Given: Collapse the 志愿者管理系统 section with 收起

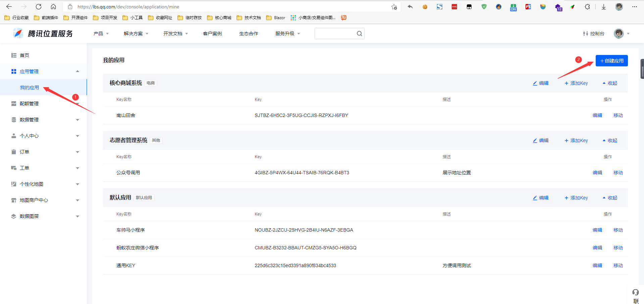Looking at the screenshot, I should click(x=610, y=140).
